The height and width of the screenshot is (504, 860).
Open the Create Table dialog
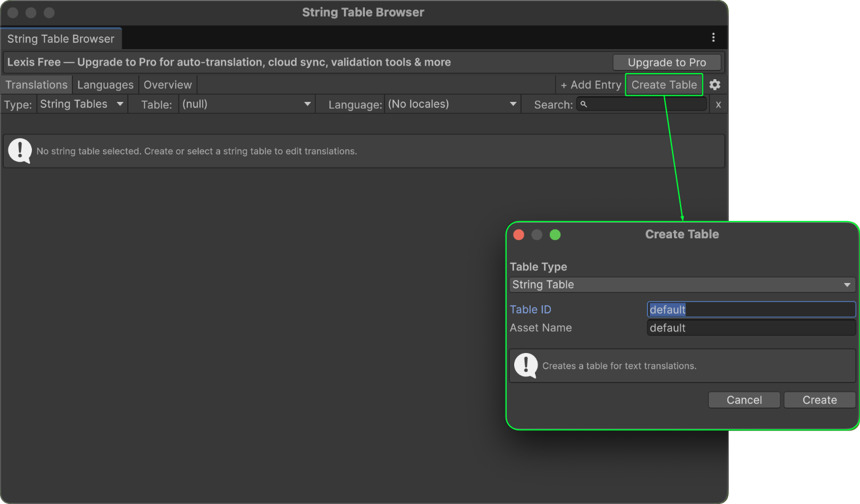664,85
